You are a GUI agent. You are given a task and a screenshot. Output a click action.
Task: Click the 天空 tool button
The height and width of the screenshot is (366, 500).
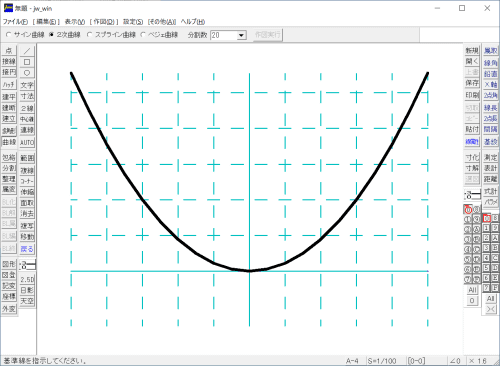point(27,301)
